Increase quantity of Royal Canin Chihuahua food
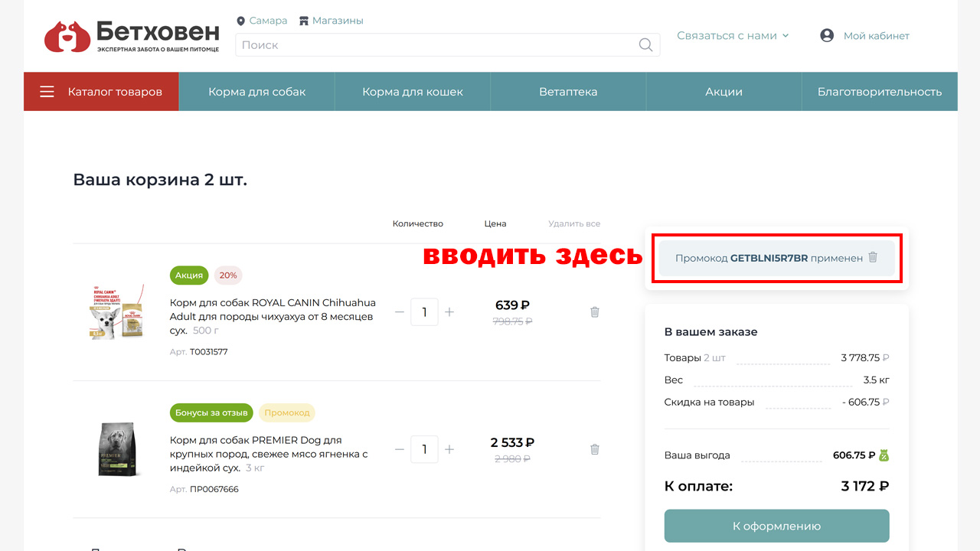This screenshot has height=551, width=980. pos(449,312)
